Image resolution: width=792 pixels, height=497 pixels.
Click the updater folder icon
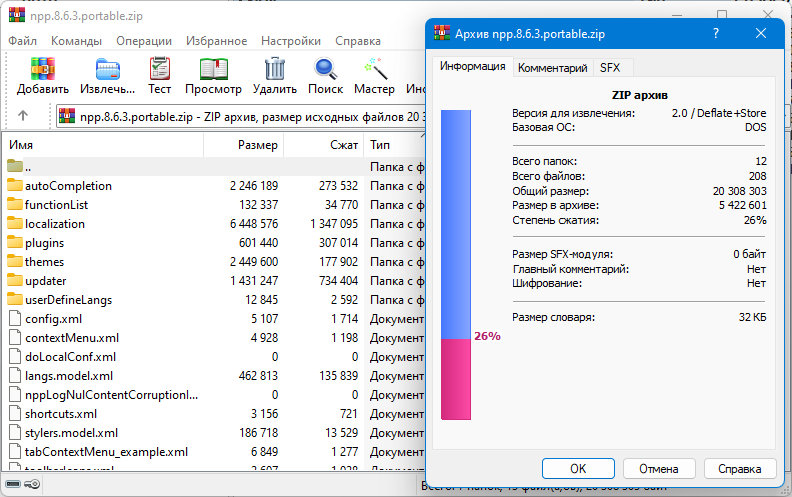(x=15, y=280)
